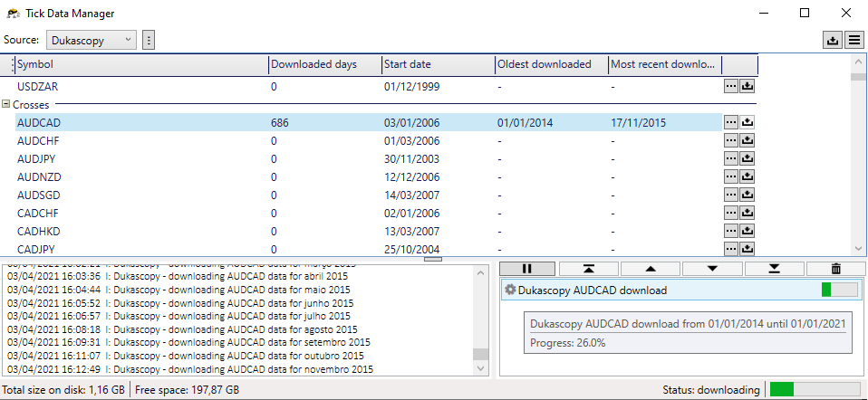The height and width of the screenshot is (400, 868).
Task: Move selected task up in queue
Action: pos(651,269)
